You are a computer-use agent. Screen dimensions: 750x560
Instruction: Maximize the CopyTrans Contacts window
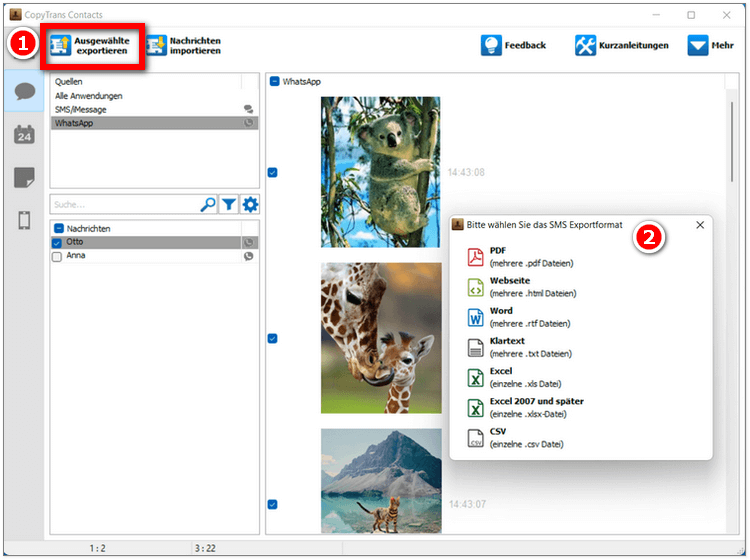(691, 15)
